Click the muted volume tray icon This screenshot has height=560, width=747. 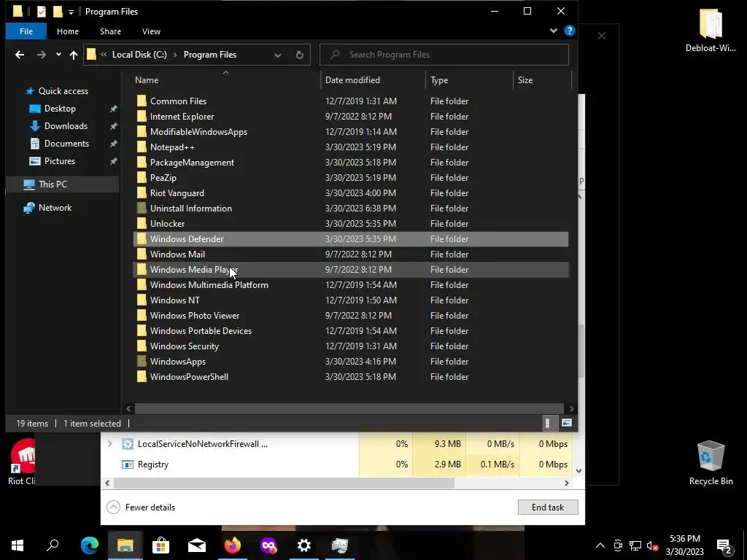653,545
